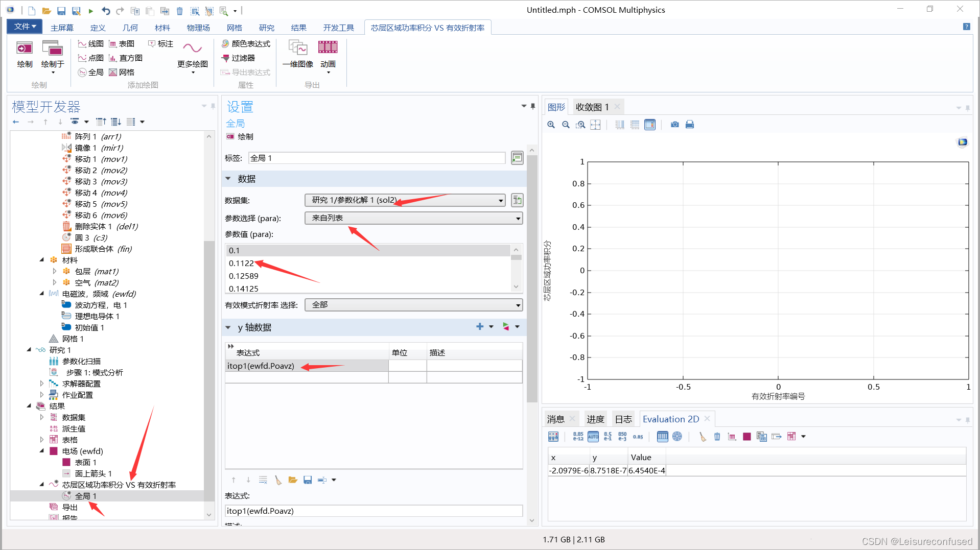Add a 点图 point graph
Screen dimensions: 980x550
91,58
